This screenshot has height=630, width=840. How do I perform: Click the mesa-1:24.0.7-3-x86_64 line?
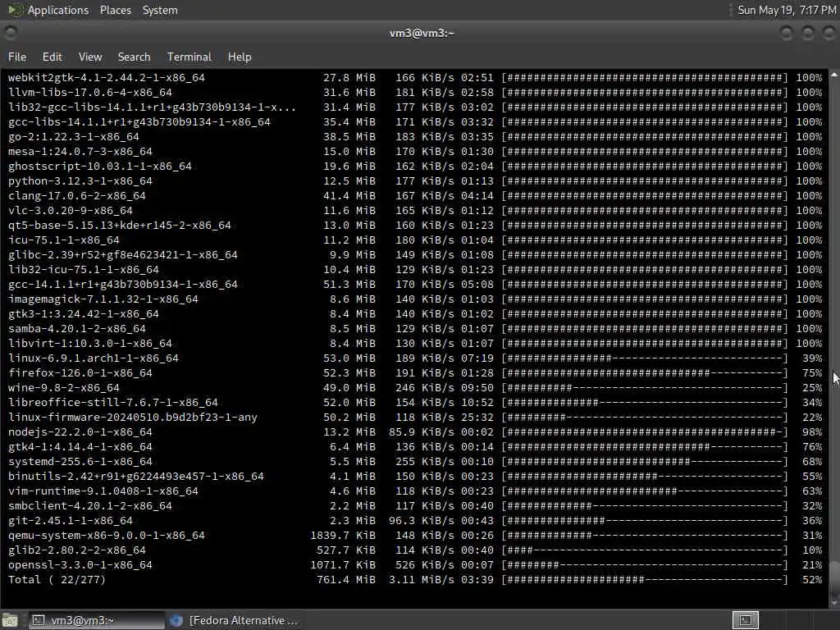(x=415, y=152)
